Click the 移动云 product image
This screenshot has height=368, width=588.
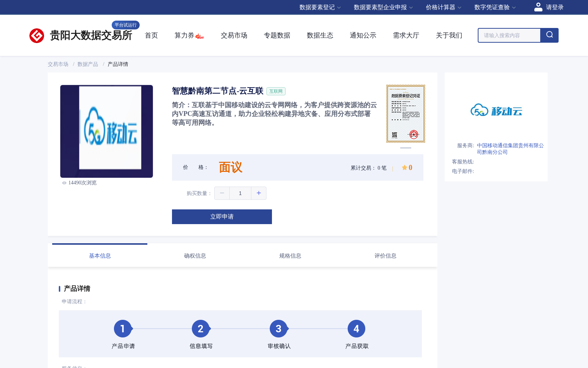point(107,131)
